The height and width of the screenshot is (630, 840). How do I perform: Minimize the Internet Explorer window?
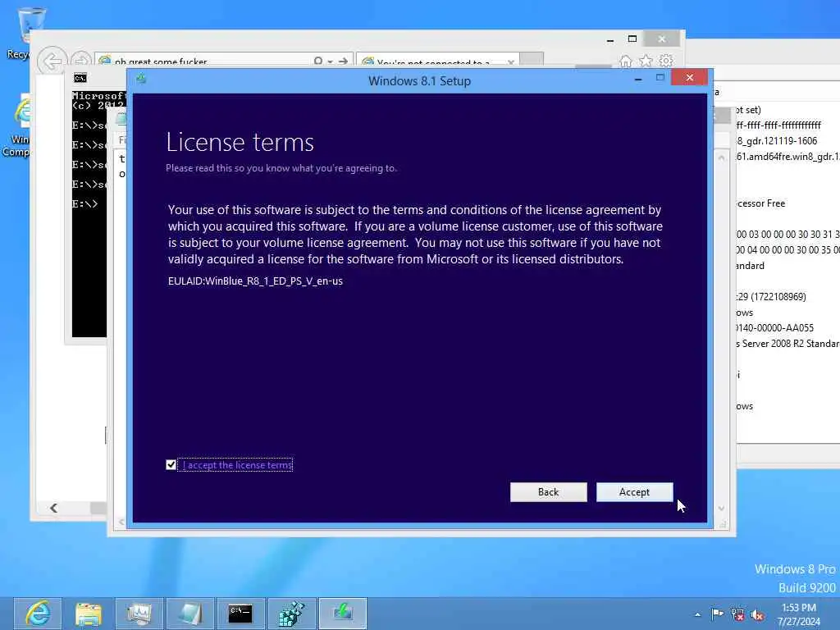tap(610, 39)
